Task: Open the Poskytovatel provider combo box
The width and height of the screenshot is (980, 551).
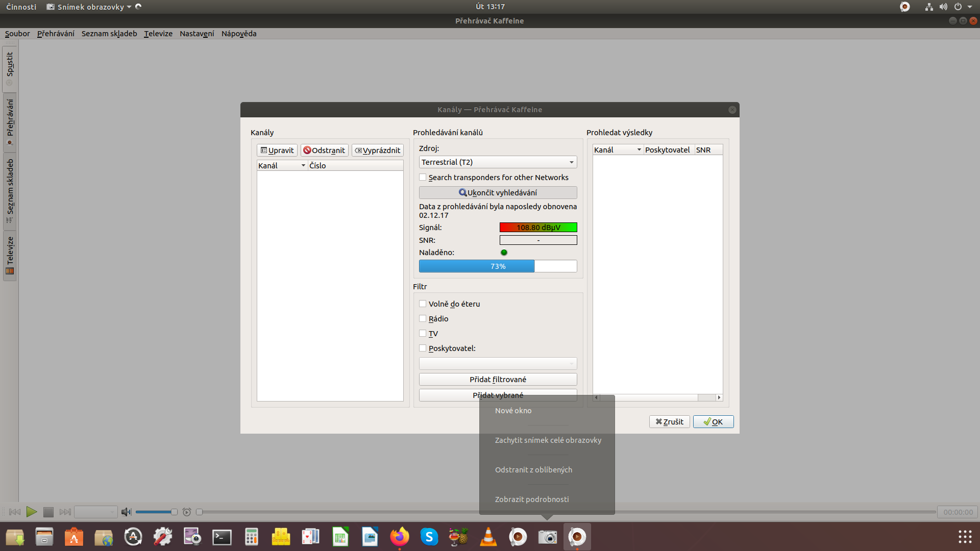Action: (498, 363)
